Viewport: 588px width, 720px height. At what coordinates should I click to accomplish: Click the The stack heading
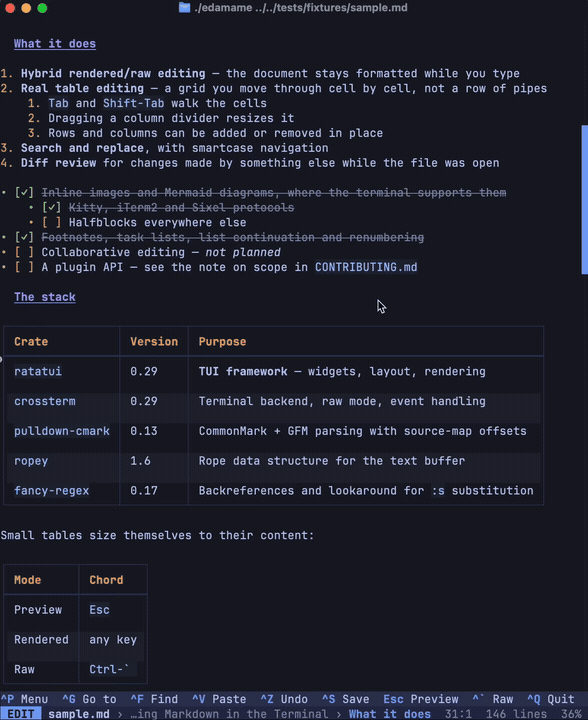click(x=45, y=297)
